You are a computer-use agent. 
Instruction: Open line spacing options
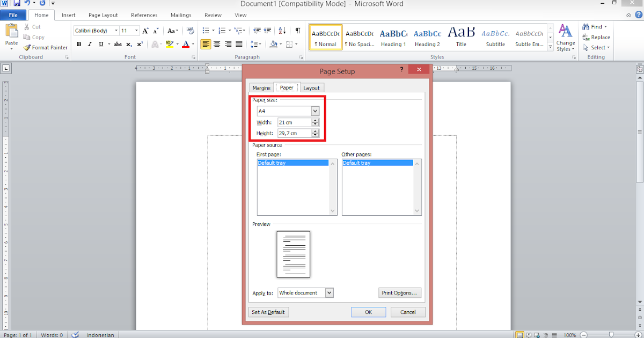tap(255, 44)
